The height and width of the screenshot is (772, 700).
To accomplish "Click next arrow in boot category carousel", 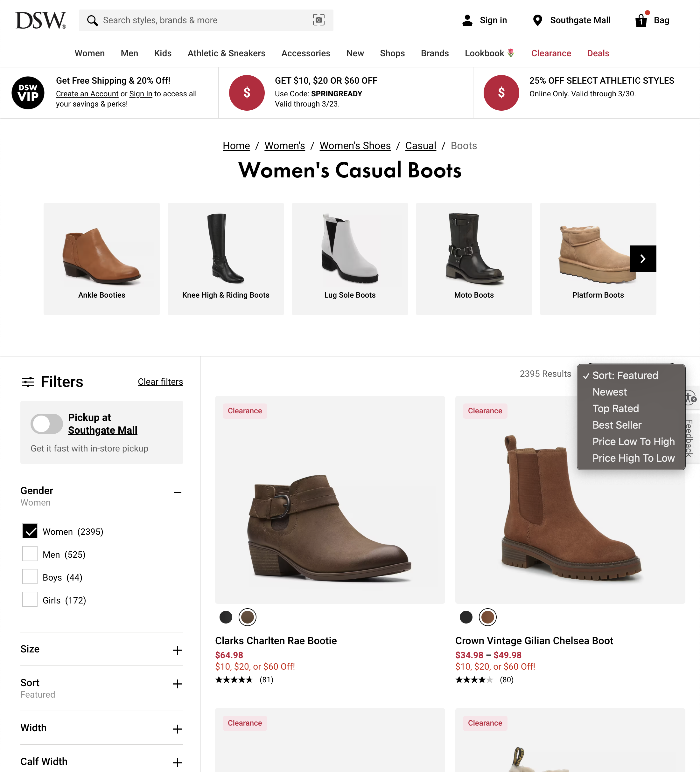I will 642,259.
